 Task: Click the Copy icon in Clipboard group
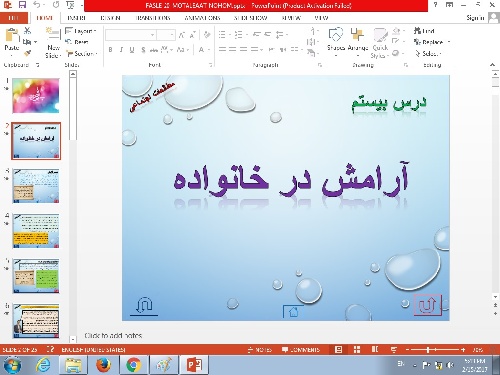27,42
